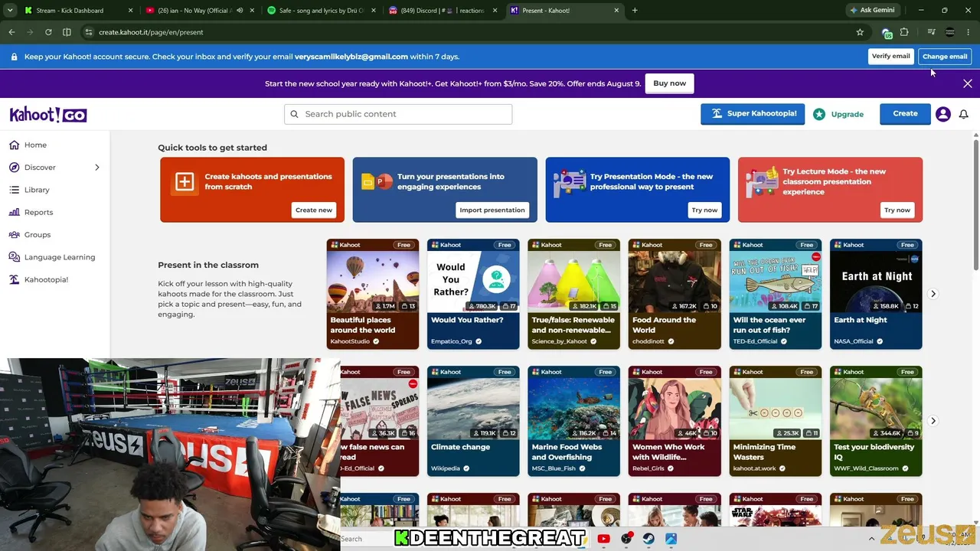Click the Change email button
The width and height of the screenshot is (980, 551).
pos(945,57)
